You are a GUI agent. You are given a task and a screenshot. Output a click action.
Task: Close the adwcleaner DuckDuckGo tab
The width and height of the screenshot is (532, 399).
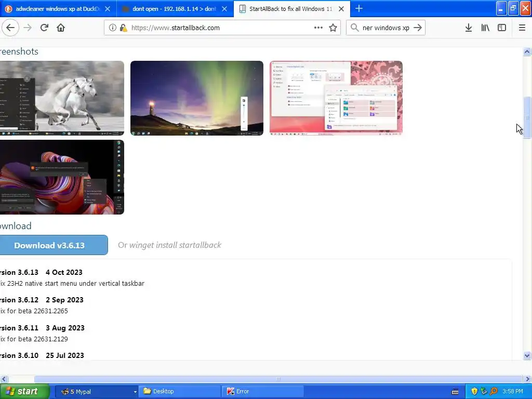click(107, 9)
